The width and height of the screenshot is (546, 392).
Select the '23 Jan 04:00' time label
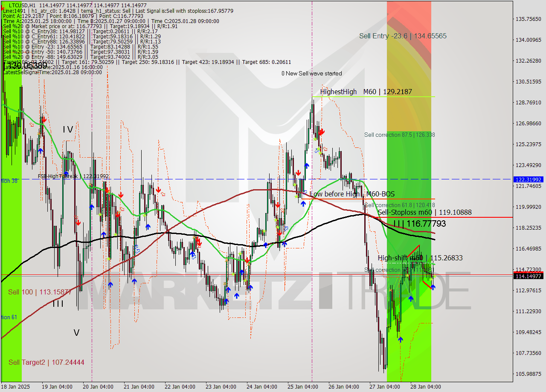221,387
